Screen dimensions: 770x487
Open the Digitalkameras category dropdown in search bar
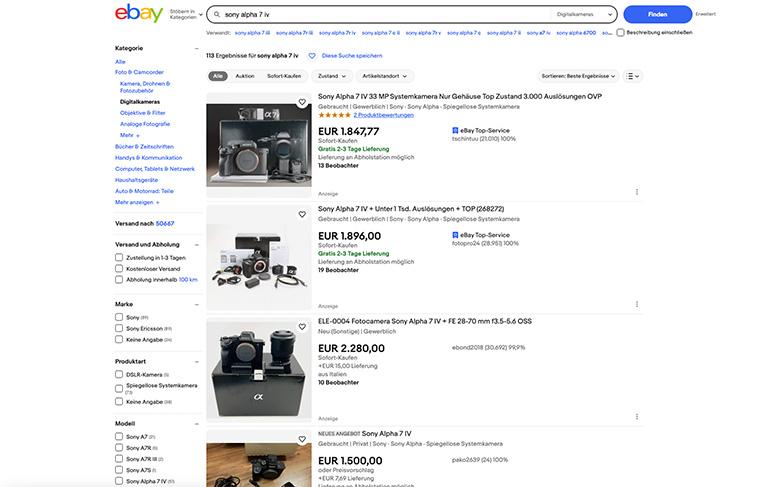584,15
